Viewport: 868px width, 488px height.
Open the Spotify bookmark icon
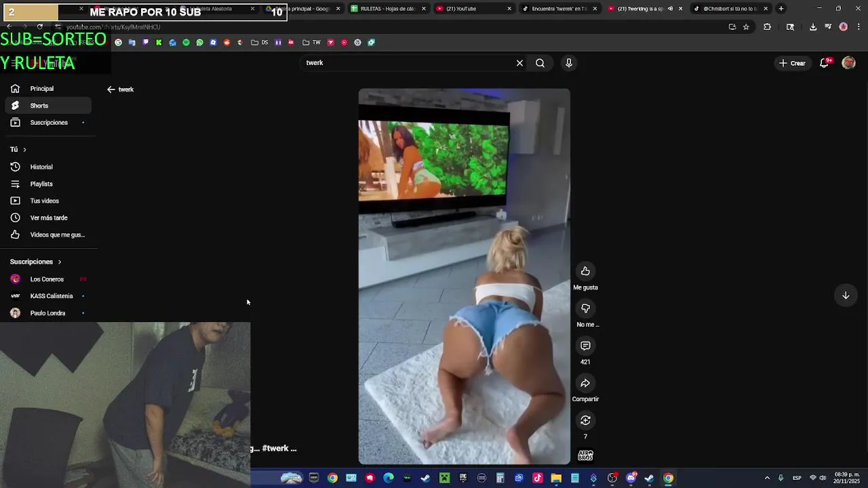coord(186,42)
